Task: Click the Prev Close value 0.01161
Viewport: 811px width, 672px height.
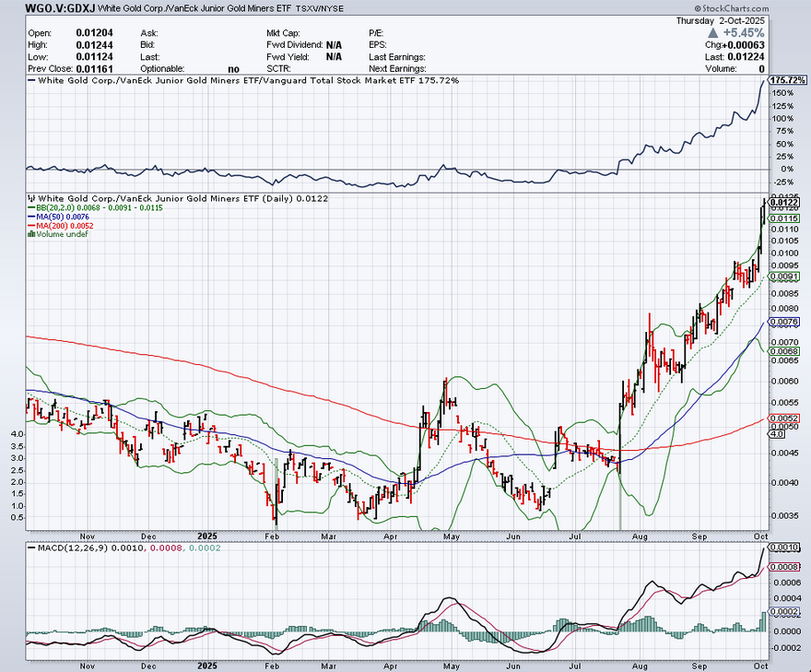Action: [x=92, y=68]
